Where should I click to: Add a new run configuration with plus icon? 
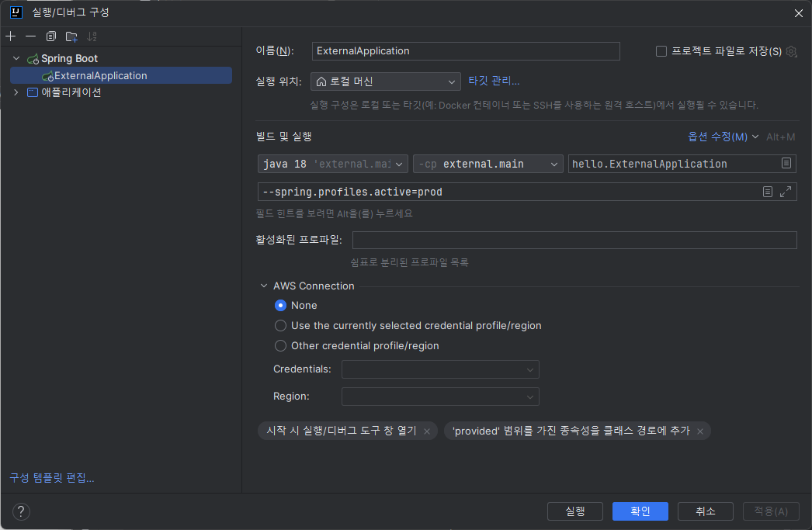[10, 36]
